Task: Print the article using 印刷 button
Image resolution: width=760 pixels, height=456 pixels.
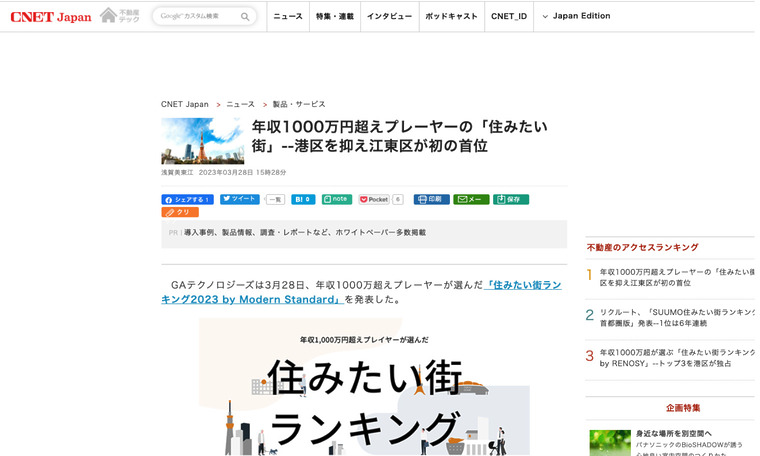Action: pyautogui.click(x=431, y=199)
